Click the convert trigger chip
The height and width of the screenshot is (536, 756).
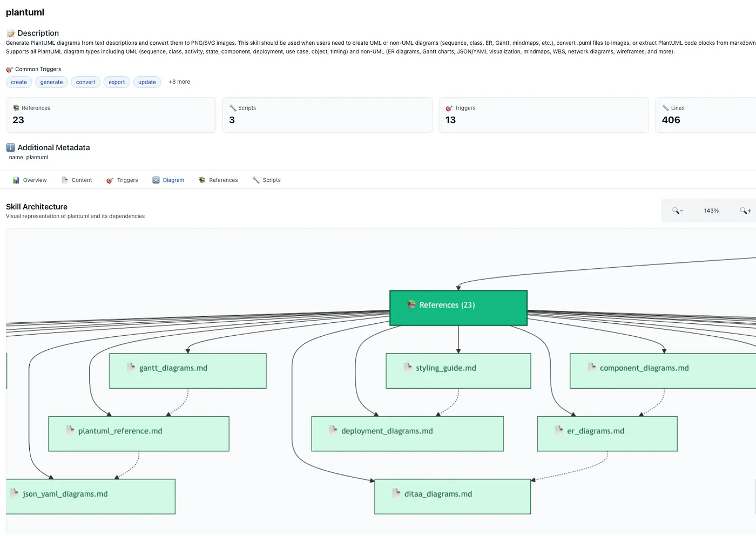coord(85,82)
